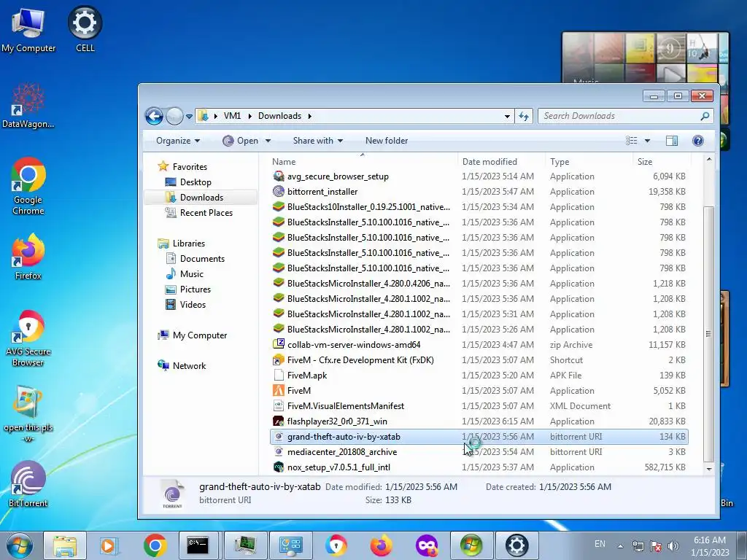Expand the address bar history dropdown
The height and width of the screenshot is (560, 747).
pyautogui.click(x=507, y=116)
